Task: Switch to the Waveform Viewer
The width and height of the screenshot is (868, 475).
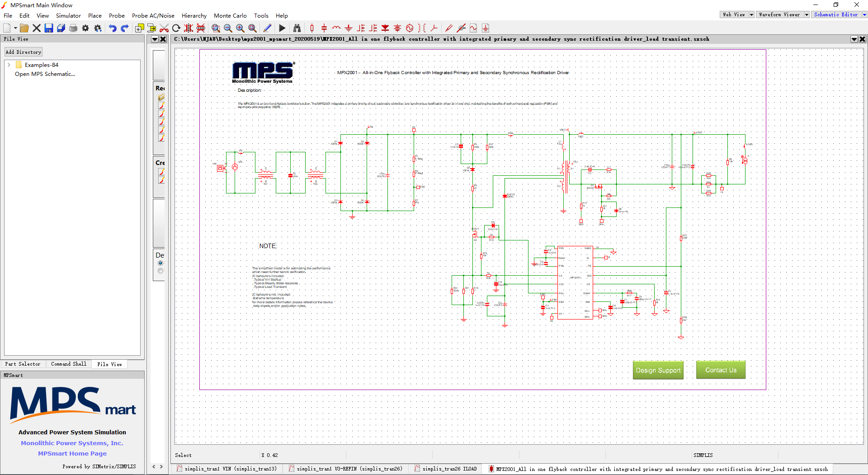Action: [x=779, y=14]
